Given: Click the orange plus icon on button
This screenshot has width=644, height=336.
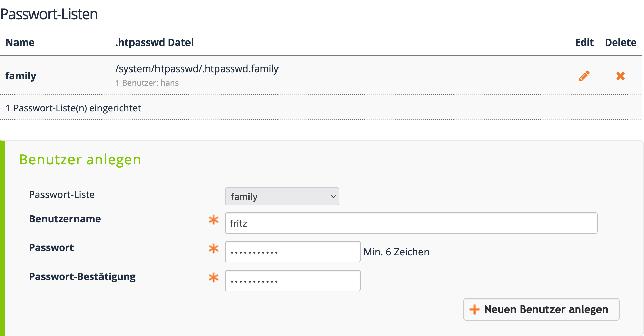Looking at the screenshot, I should 474,309.
